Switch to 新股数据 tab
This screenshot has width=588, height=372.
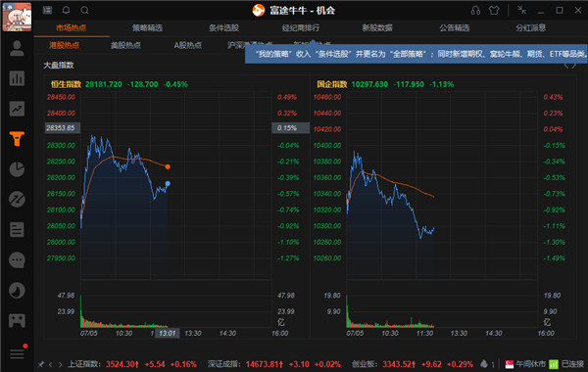point(377,27)
